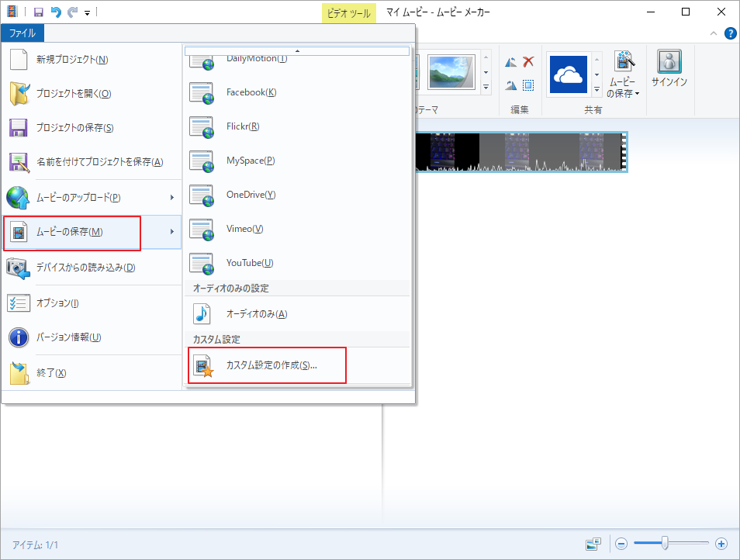Choose オーディオのみ(A) option
Image resolution: width=740 pixels, height=560 pixels.
(297, 314)
